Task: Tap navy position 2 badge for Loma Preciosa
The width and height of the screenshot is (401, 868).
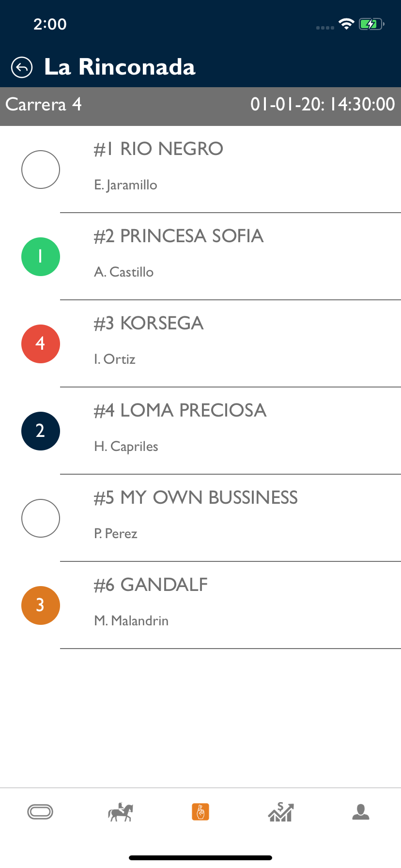Action: coord(41,431)
